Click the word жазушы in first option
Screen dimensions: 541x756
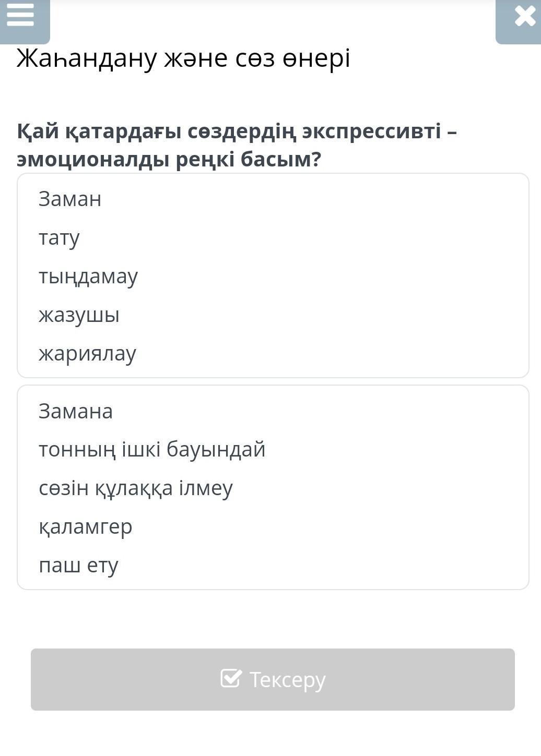click(x=79, y=315)
